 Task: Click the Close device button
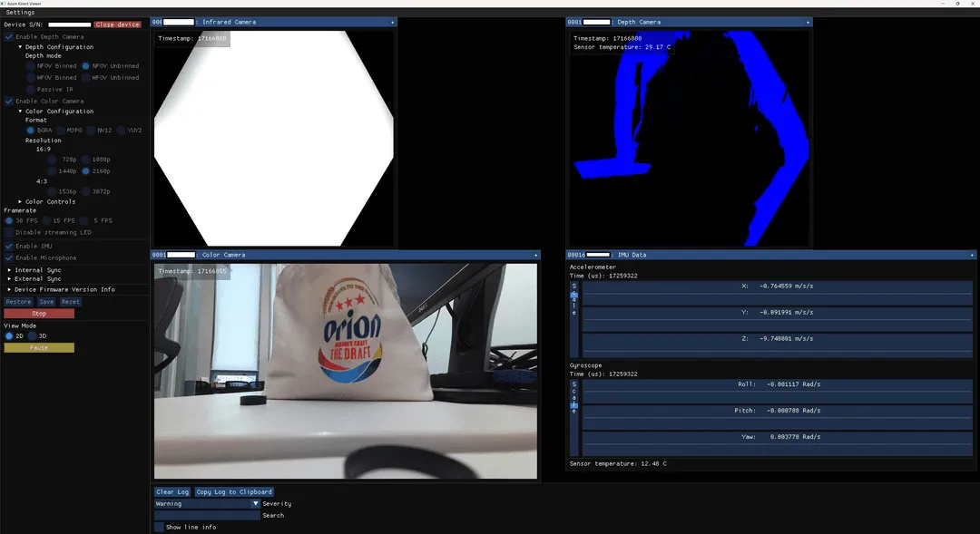pyautogui.click(x=117, y=25)
